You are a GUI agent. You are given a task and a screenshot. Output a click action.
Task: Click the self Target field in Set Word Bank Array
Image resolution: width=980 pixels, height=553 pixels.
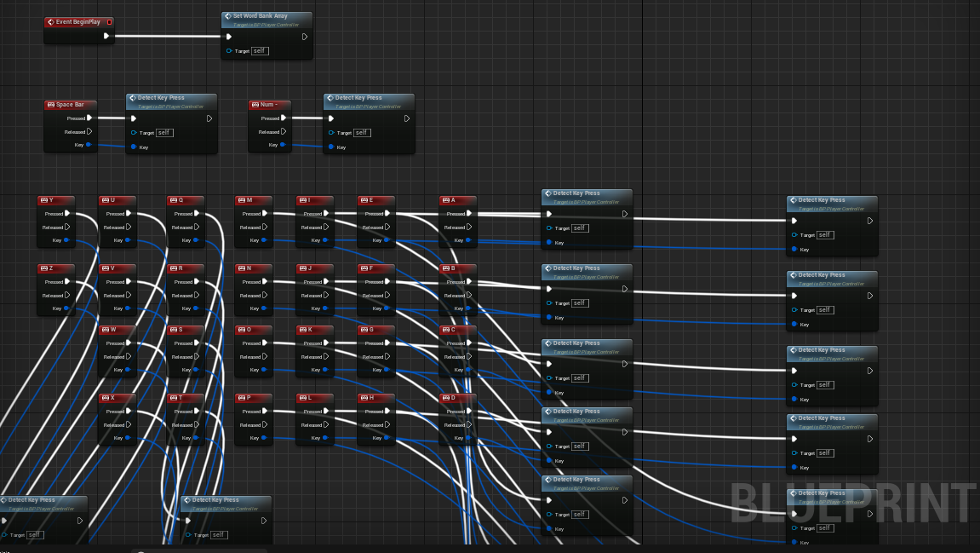coord(260,50)
